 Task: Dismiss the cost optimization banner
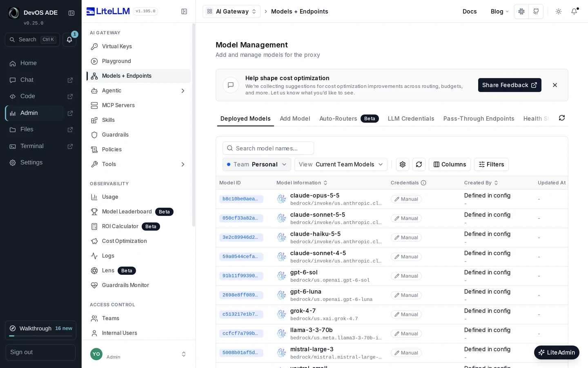tap(555, 85)
